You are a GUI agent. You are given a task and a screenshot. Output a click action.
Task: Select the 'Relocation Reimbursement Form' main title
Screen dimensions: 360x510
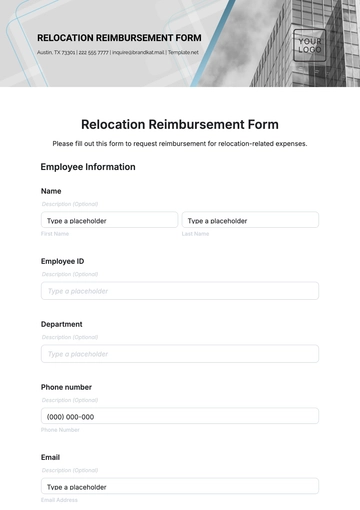[x=180, y=125]
